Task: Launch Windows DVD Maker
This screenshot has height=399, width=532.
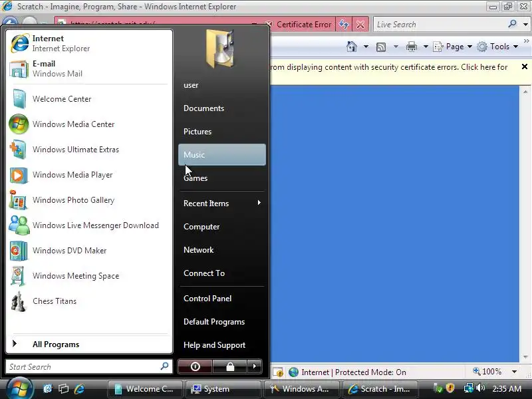Action: pos(89,251)
